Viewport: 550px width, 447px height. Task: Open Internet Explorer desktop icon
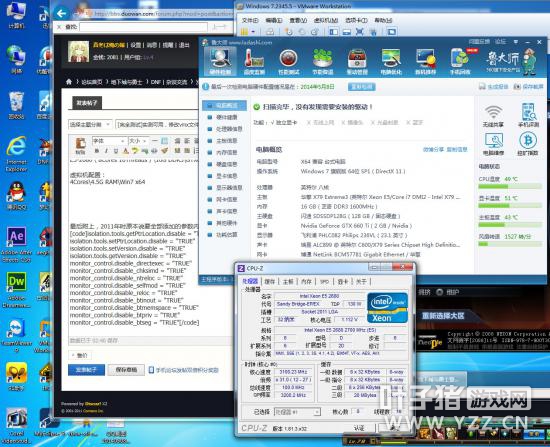coord(16,154)
